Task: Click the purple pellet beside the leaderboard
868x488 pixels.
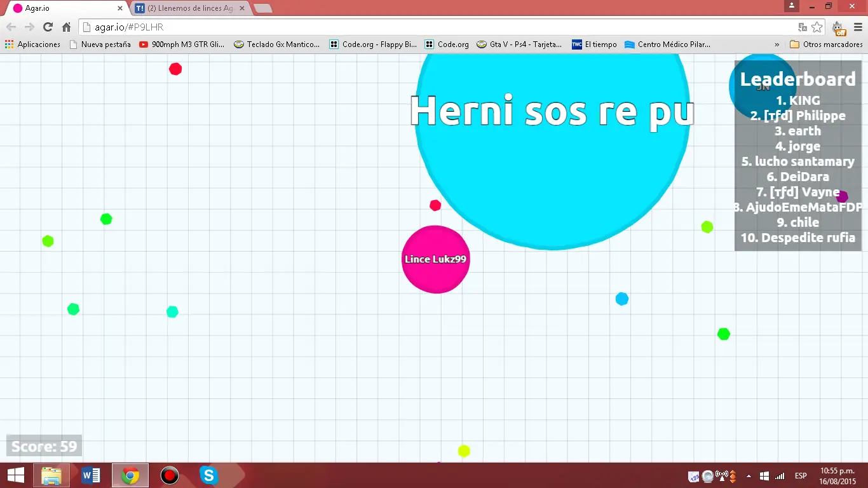Action: coord(843,196)
